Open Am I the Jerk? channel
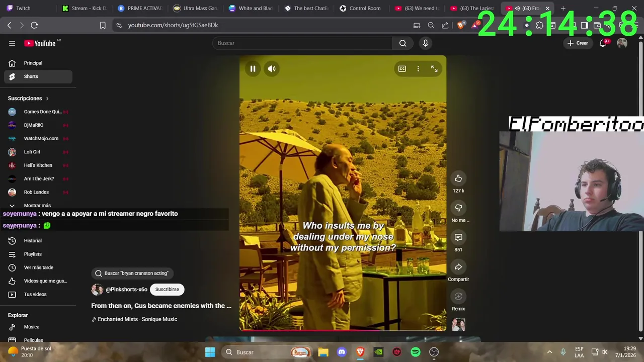Screen dimensions: 644x362 pyautogui.click(x=38, y=178)
